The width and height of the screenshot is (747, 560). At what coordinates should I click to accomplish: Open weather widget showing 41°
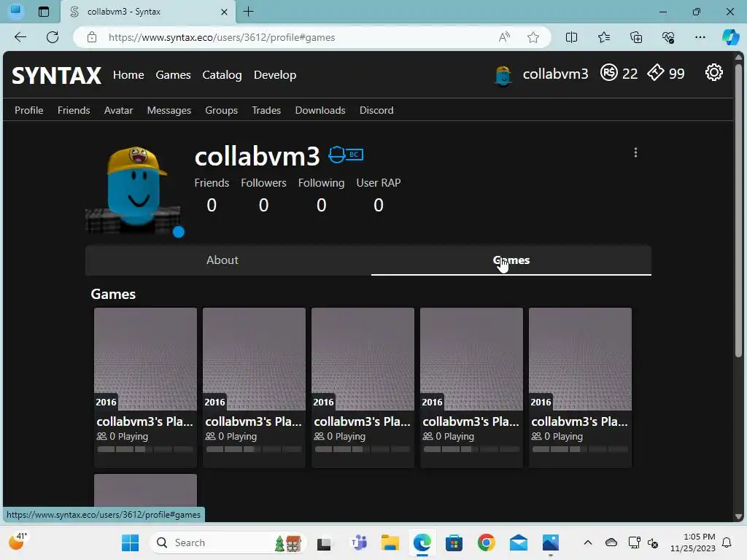pos(18,541)
